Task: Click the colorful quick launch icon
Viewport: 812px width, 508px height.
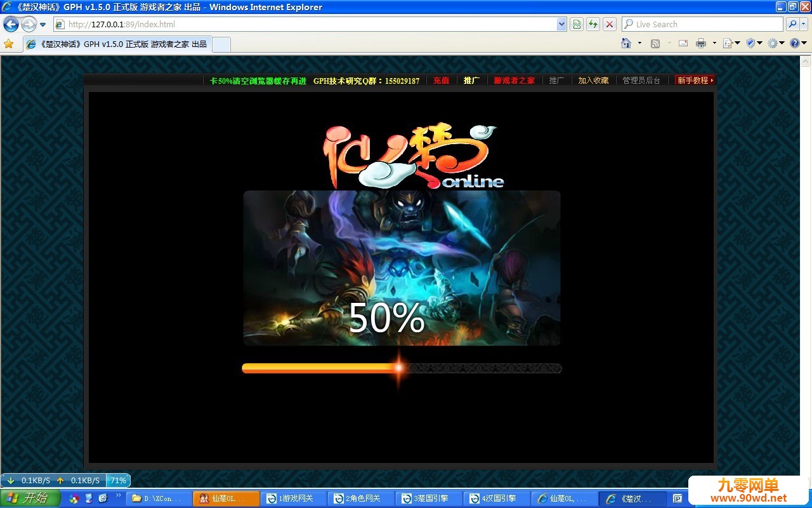Action: 74,498
